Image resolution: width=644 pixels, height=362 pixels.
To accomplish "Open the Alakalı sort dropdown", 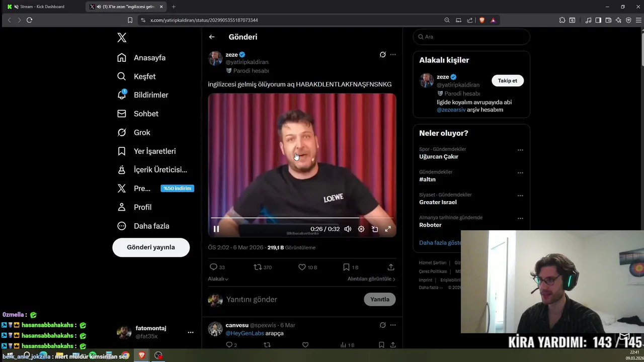I will (x=218, y=279).
